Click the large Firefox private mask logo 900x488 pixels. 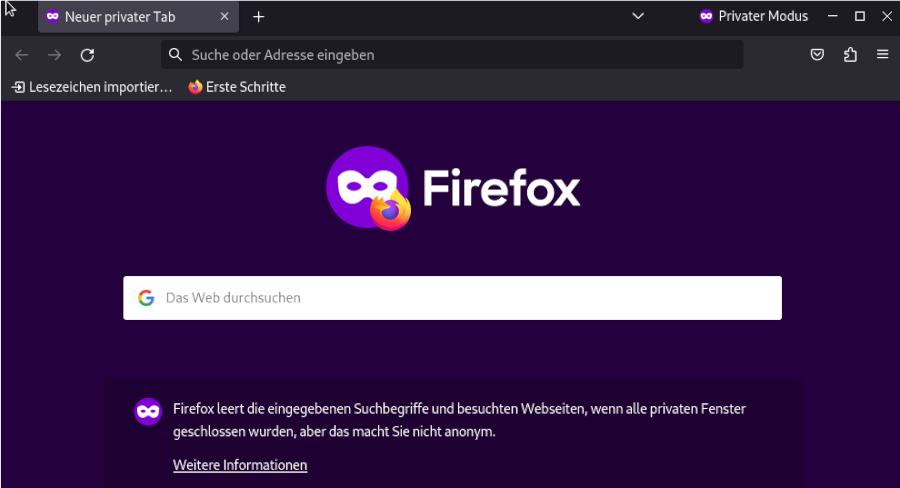(x=368, y=188)
